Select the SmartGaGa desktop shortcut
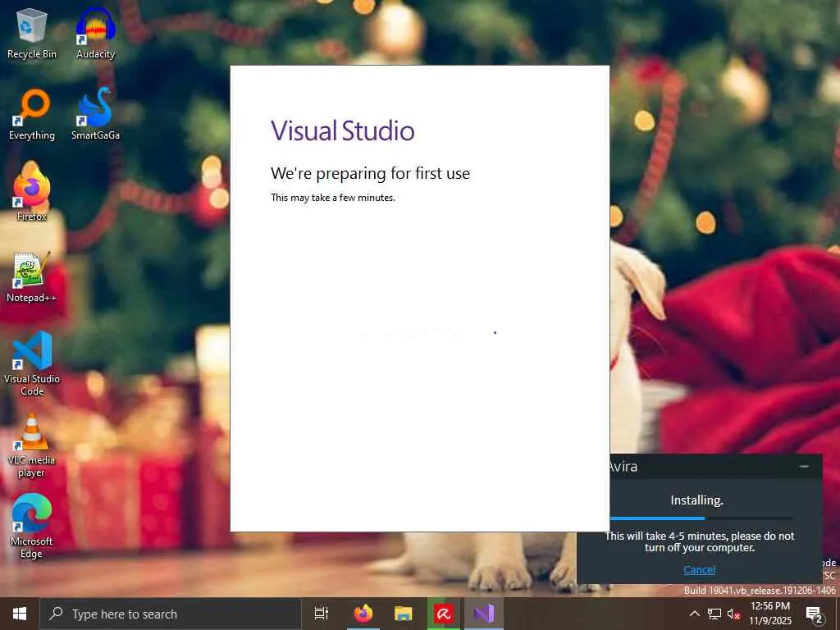 (95, 115)
